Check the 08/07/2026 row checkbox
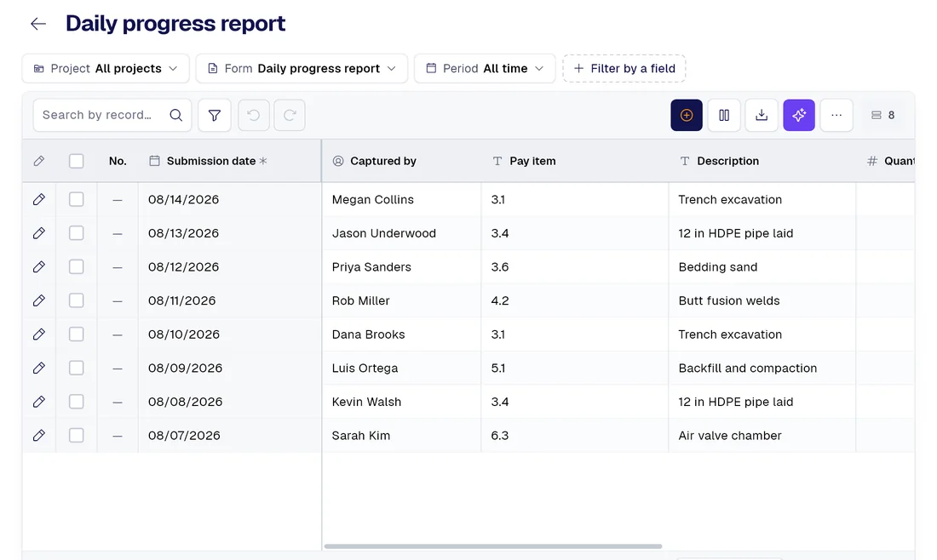 [77, 435]
